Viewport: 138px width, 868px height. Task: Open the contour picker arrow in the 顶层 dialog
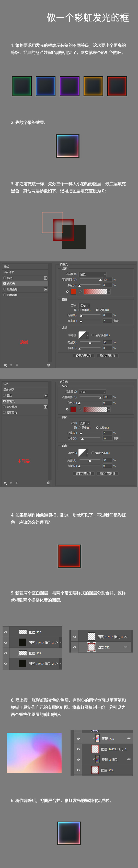87,335
